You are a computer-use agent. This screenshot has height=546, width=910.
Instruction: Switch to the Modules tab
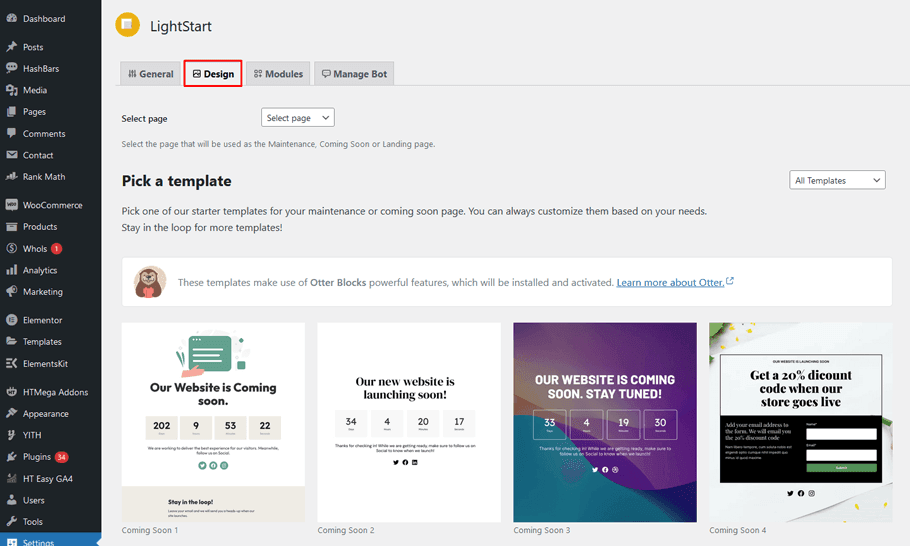coord(278,74)
